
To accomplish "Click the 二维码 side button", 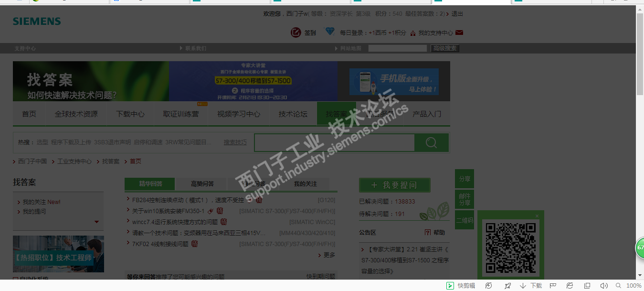I will tap(465, 220).
